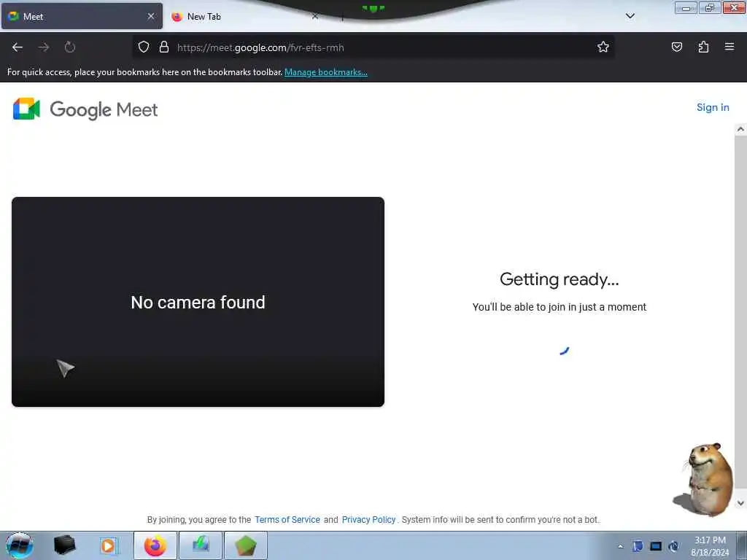Open the Manage bookmarks link
This screenshot has width=747, height=560.
pyautogui.click(x=326, y=72)
